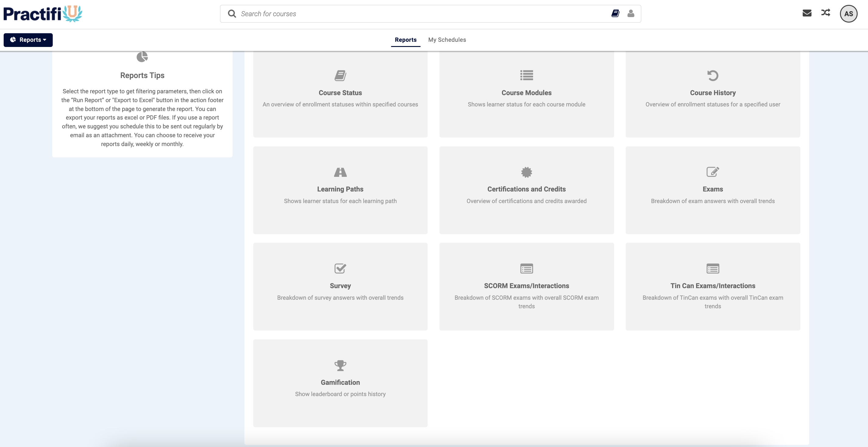The image size is (868, 447).
Task: Open the Reports dropdown menu button
Action: (x=28, y=40)
